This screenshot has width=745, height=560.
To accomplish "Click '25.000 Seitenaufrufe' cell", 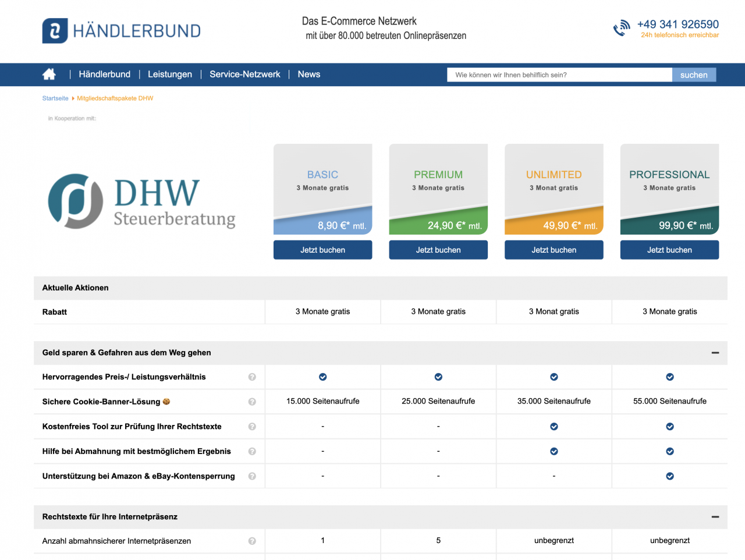I will tap(438, 401).
